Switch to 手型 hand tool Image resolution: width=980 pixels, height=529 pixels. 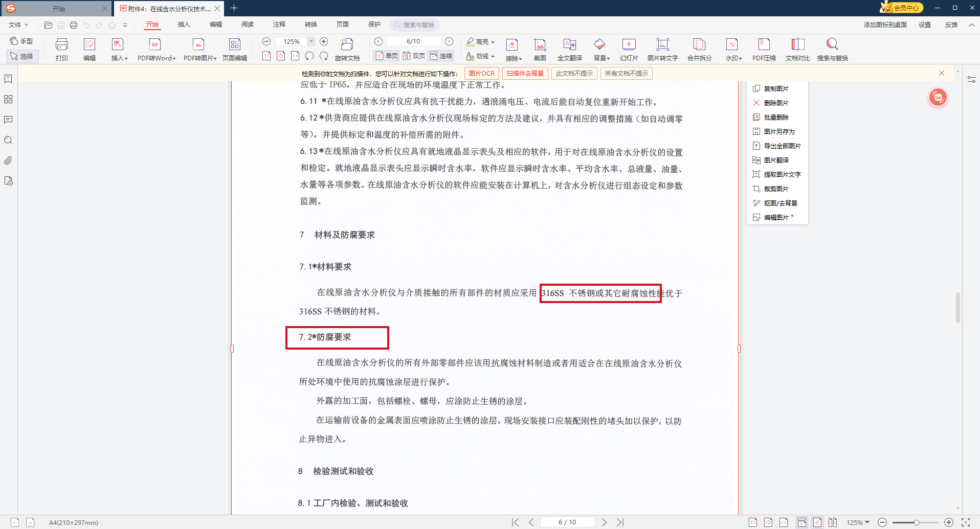pos(21,41)
